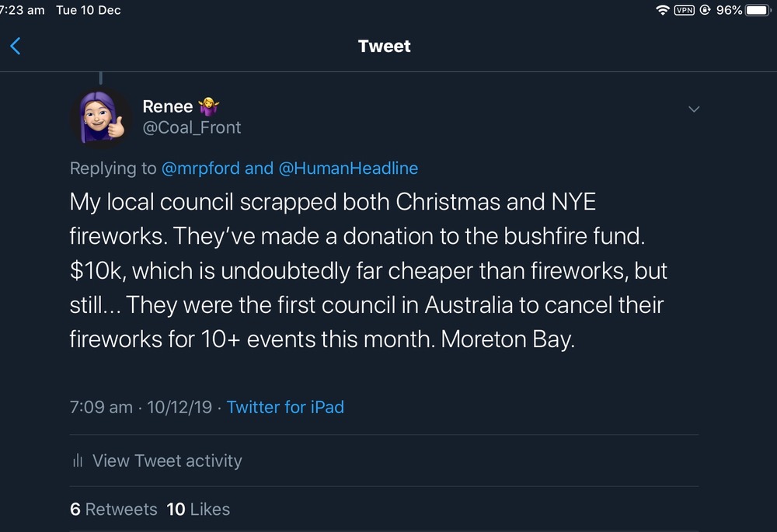The width and height of the screenshot is (777, 532).
Task: Tap the Tweet header title
Action: [384, 47]
